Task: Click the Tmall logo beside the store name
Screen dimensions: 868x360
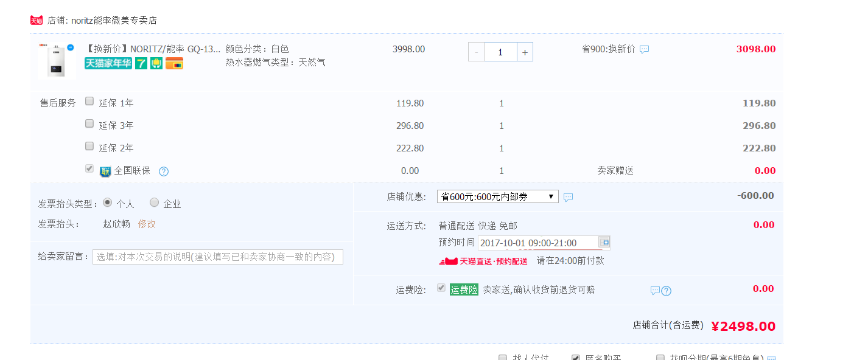Action: click(x=37, y=20)
